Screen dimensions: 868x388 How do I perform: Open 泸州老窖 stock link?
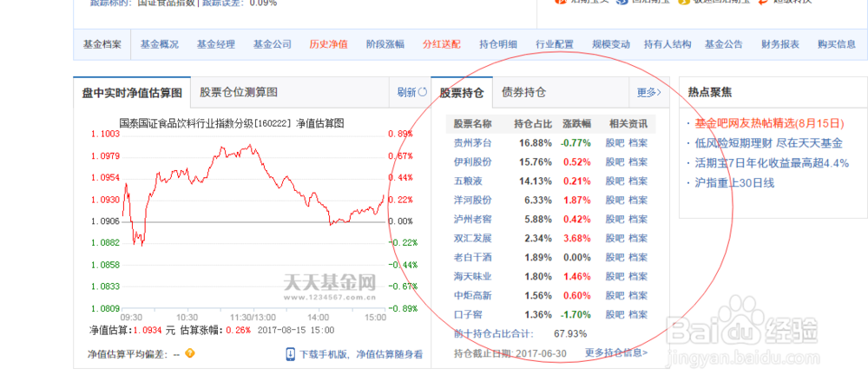pyautogui.click(x=472, y=220)
